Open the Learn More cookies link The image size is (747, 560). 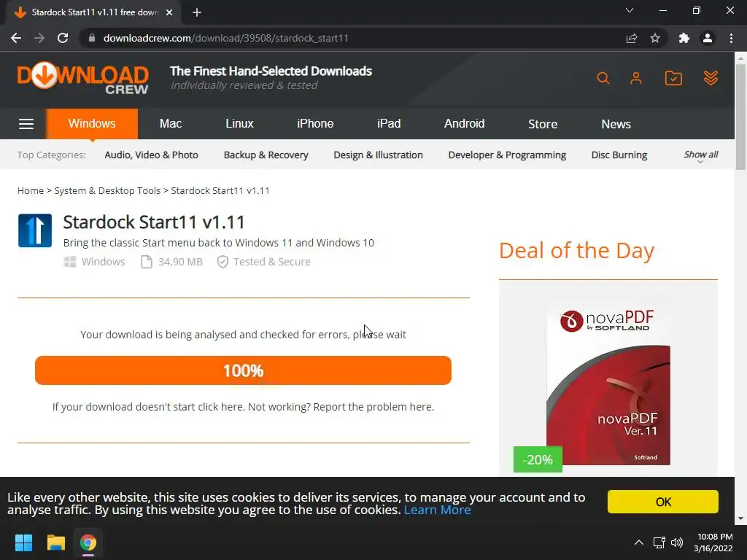[438, 510]
